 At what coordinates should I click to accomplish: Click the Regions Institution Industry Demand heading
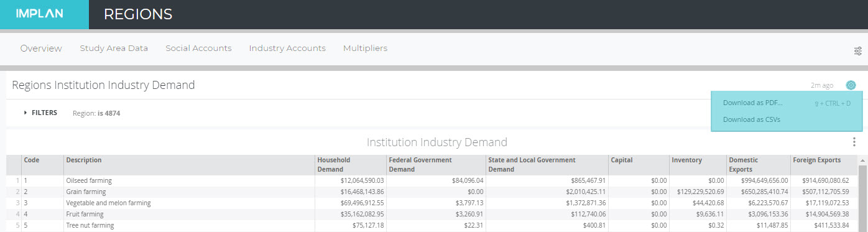[x=103, y=85]
